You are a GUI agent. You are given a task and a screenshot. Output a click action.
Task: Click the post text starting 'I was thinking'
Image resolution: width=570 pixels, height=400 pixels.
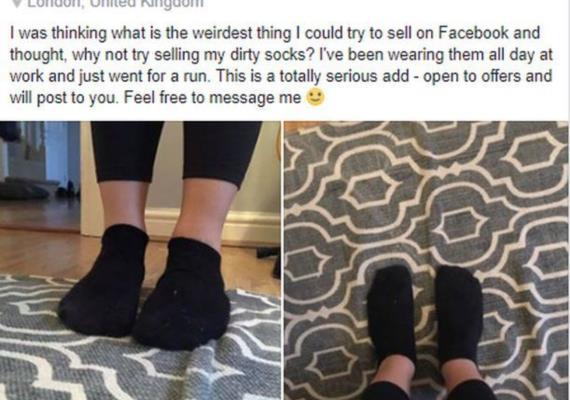click(281, 65)
